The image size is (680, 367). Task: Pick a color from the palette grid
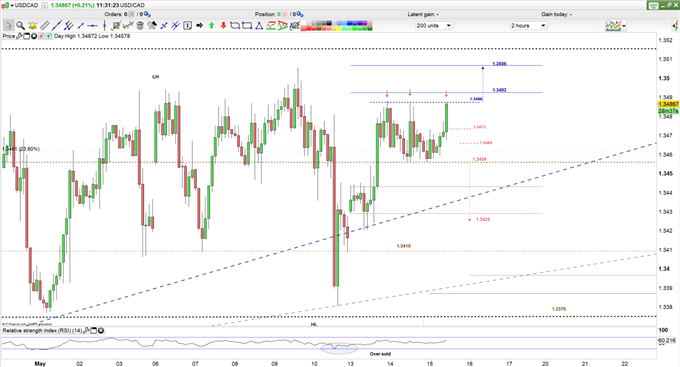coord(336,26)
